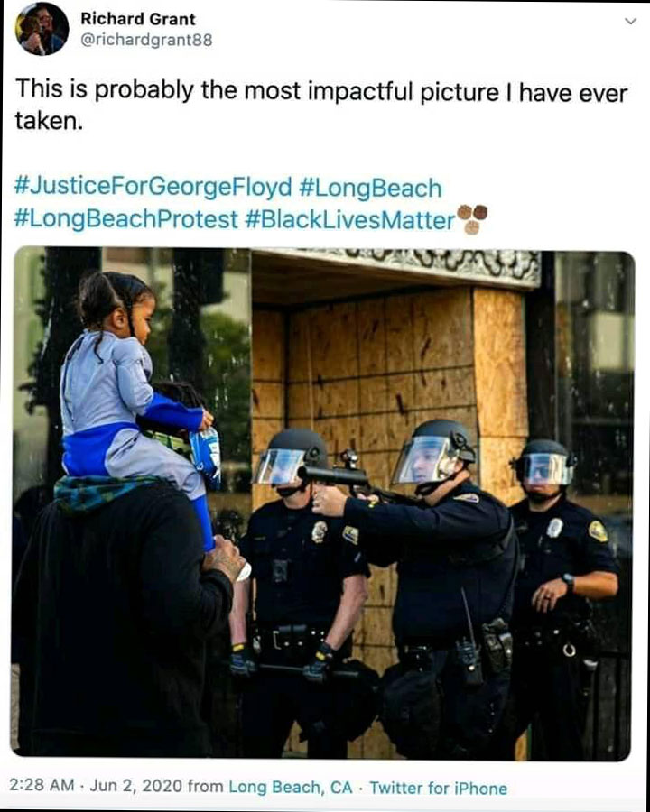The width and height of the screenshot is (650, 812).
Task: Open the Twitter for iPhone source link
Action: click(x=439, y=789)
